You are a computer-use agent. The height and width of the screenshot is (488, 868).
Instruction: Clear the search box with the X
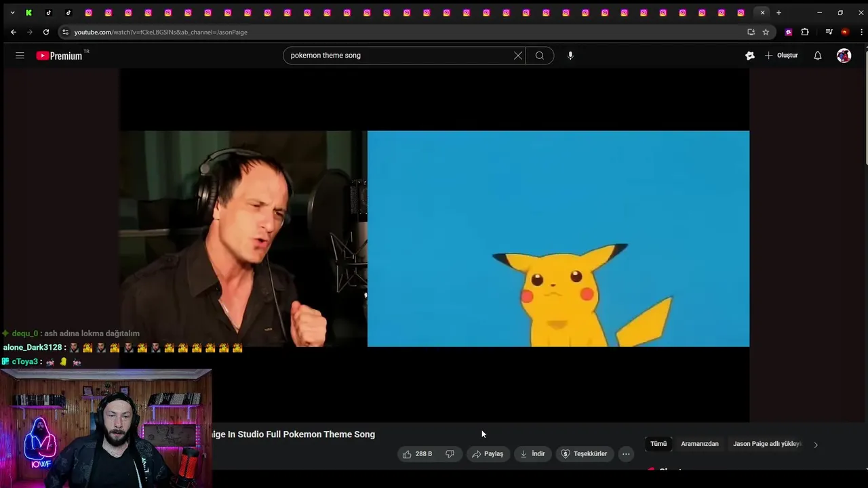518,56
